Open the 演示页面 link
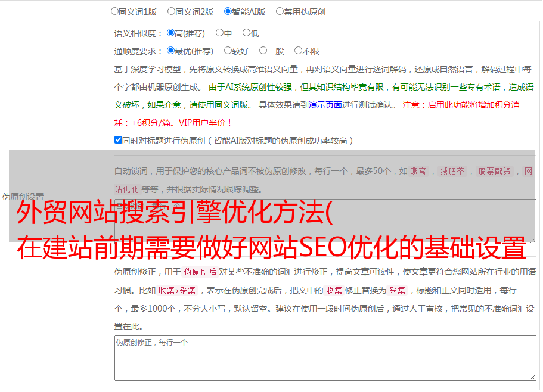This screenshot has height=392, width=543. click(x=325, y=105)
